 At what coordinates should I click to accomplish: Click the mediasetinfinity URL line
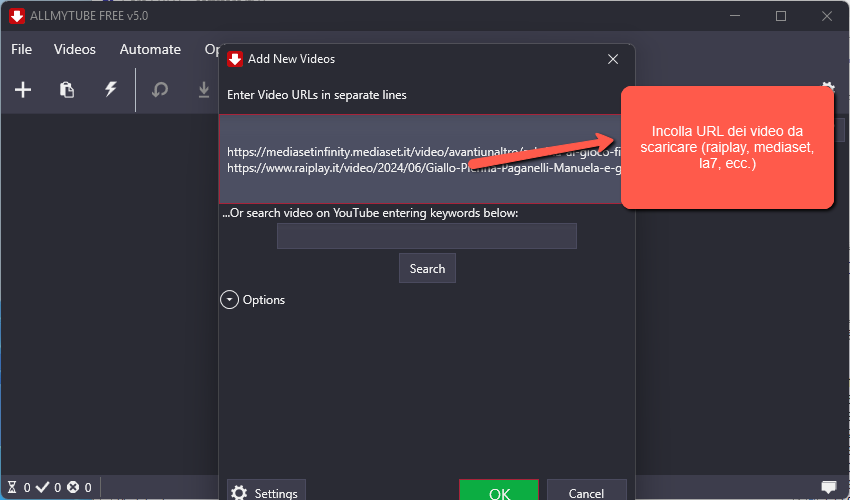423,152
